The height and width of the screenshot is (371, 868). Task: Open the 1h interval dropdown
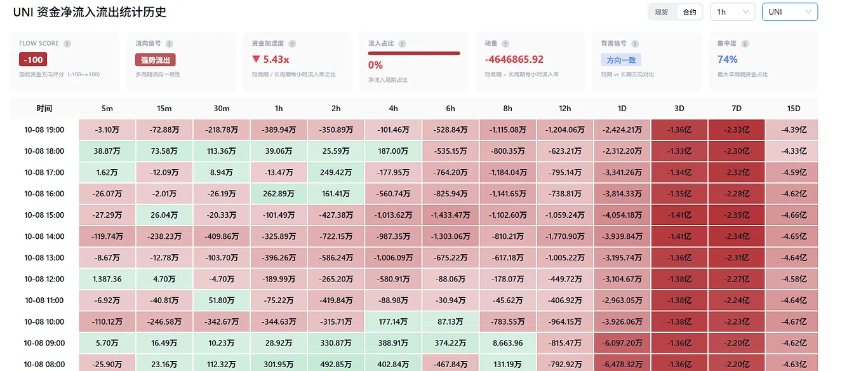(x=732, y=12)
